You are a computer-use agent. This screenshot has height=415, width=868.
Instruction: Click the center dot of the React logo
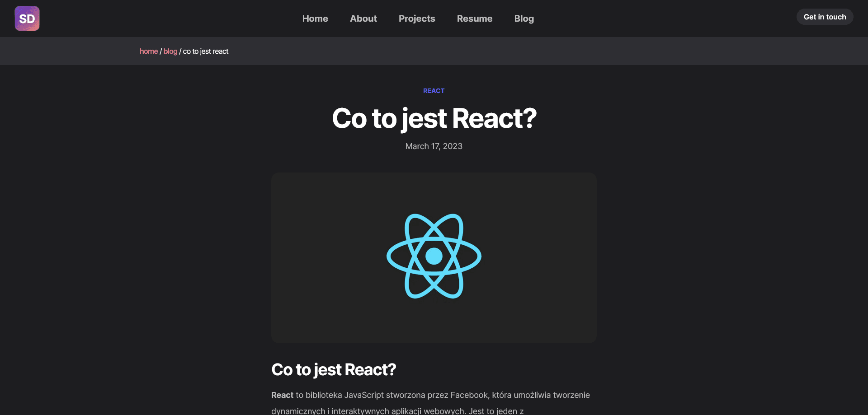coord(434,256)
